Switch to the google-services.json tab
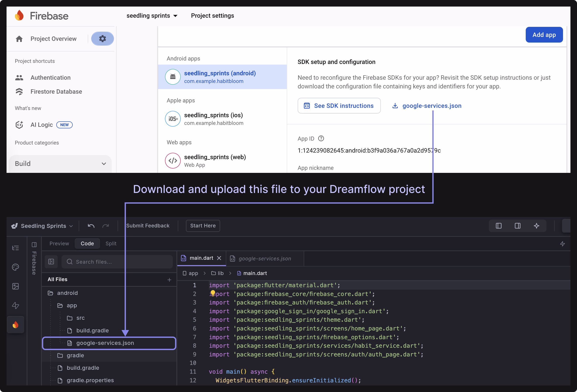 [x=264, y=258]
